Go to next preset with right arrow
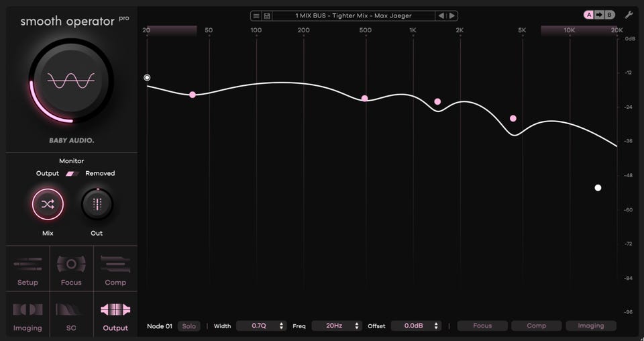The image size is (644, 341). (451, 16)
